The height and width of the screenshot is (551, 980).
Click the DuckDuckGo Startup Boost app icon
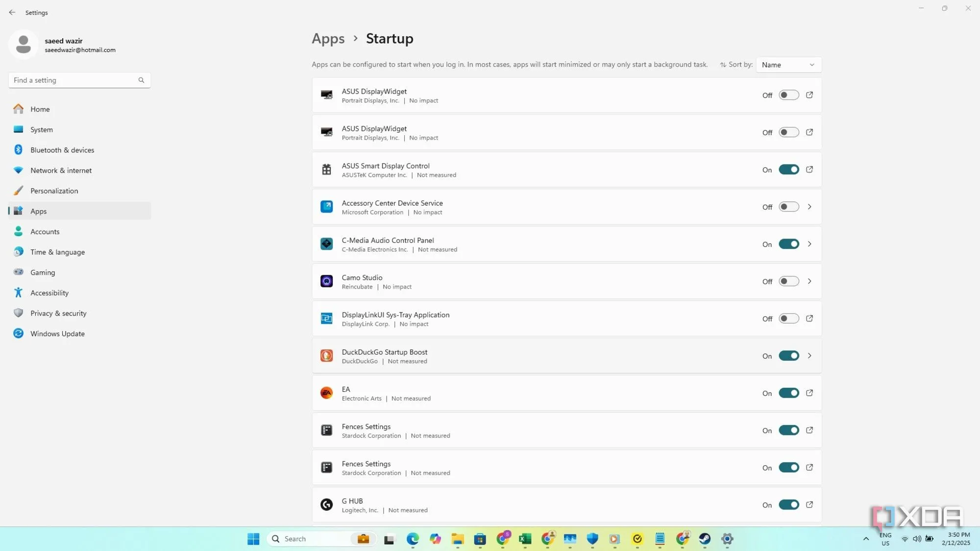tap(326, 356)
